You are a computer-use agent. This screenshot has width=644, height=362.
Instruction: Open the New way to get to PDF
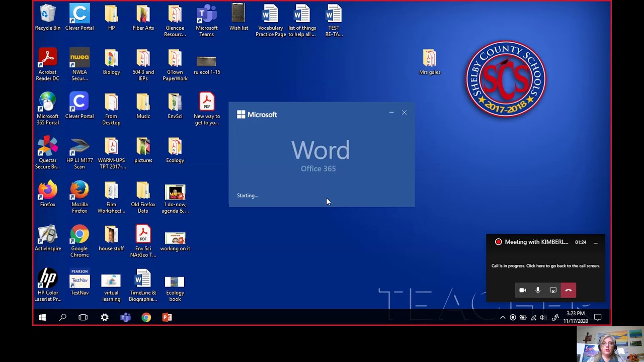[x=207, y=109]
